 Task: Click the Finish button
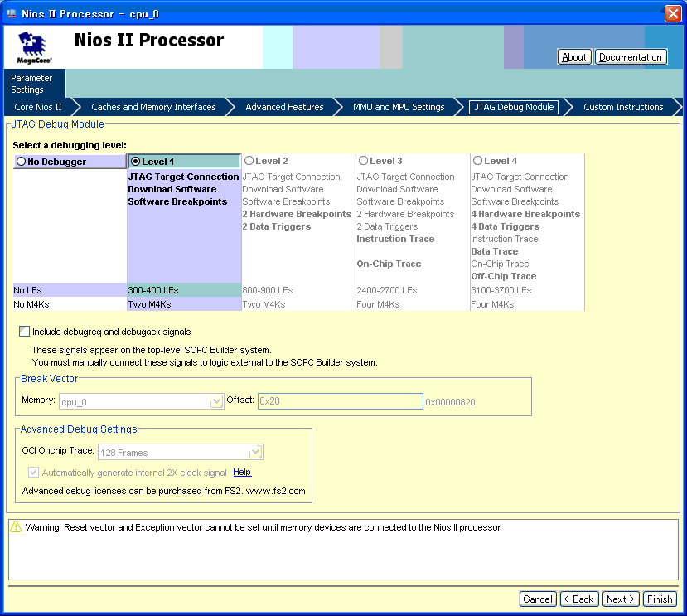(660, 599)
